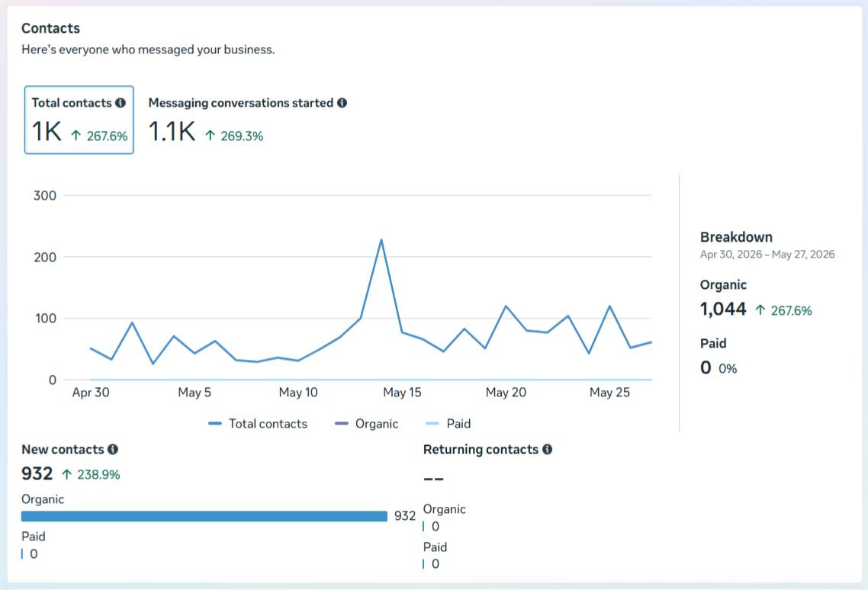Toggle Organic legend series

pyautogui.click(x=366, y=423)
